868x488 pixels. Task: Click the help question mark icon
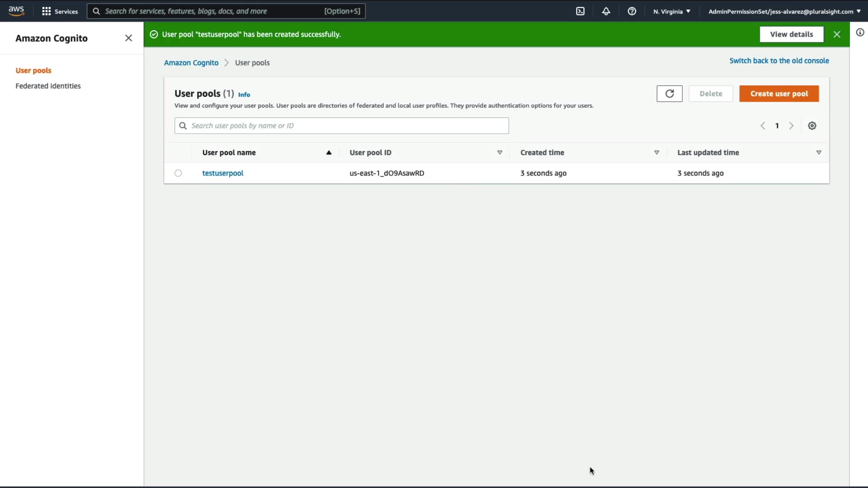[632, 11]
